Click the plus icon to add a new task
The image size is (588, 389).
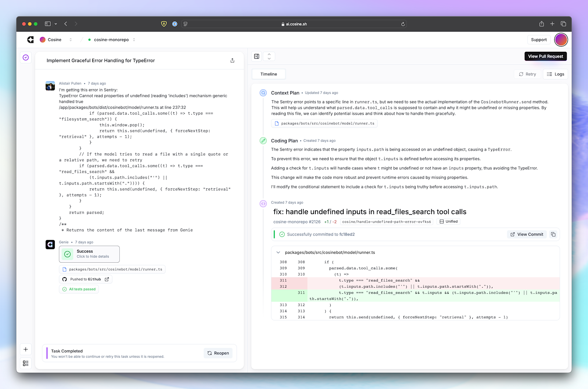coord(25,349)
